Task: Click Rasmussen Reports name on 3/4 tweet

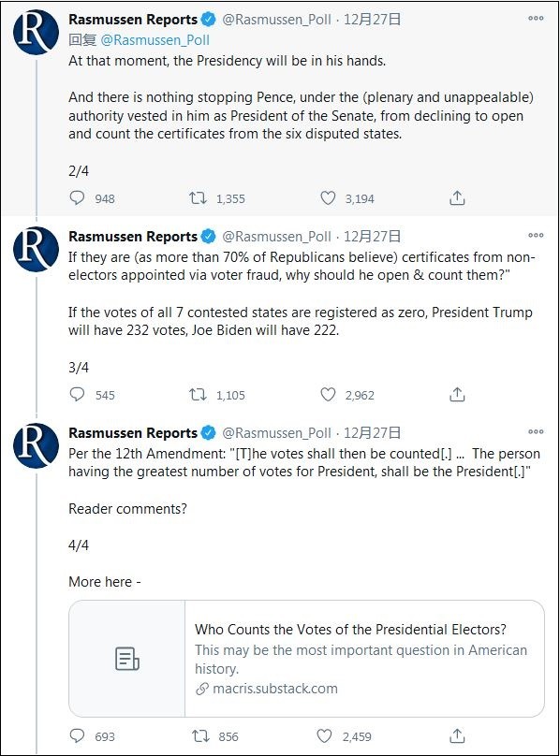Action: pos(133,236)
